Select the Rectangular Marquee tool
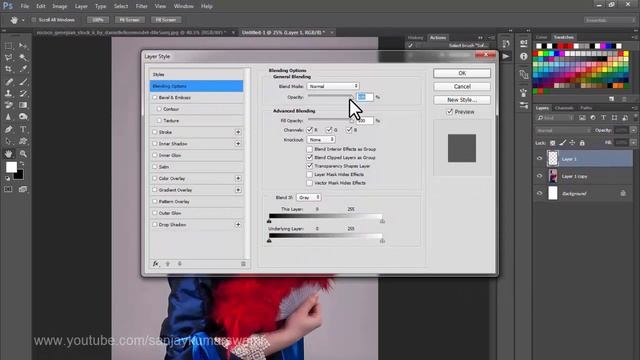Viewport: 640px width, 360px height. (8, 46)
